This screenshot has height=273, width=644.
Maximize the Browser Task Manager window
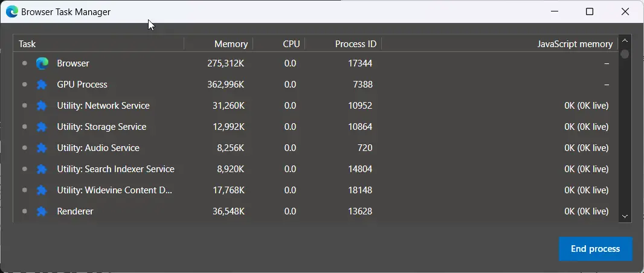pyautogui.click(x=590, y=12)
